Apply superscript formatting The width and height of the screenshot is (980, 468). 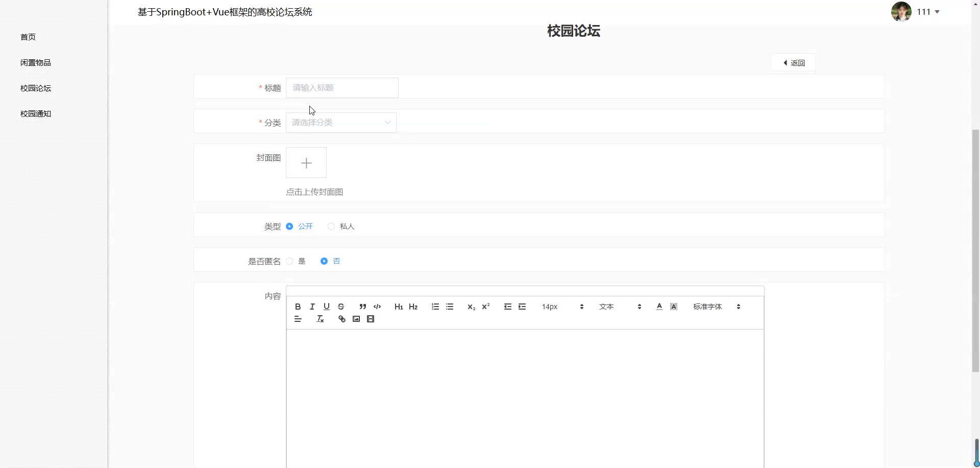coord(486,307)
